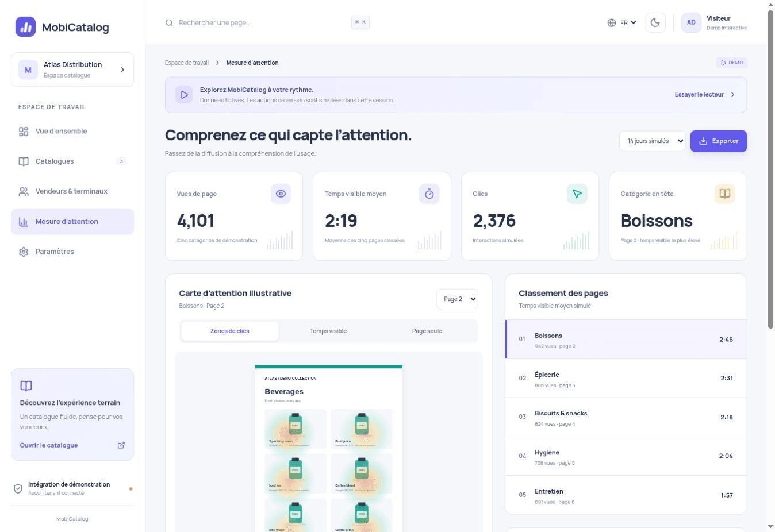The height and width of the screenshot is (532, 775).
Task: Click the play icon in the banner
Action: tap(184, 95)
